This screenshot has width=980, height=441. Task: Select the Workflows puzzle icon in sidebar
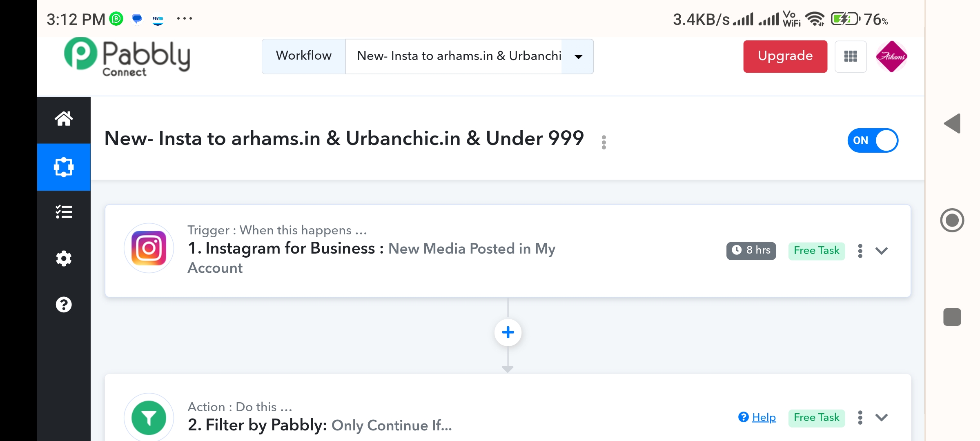click(x=64, y=167)
